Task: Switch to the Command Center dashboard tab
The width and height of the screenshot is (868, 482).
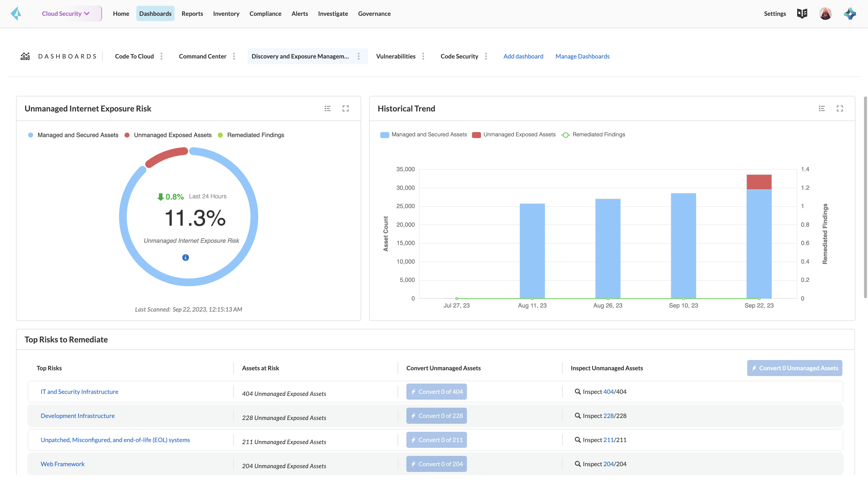Action: [x=202, y=56]
